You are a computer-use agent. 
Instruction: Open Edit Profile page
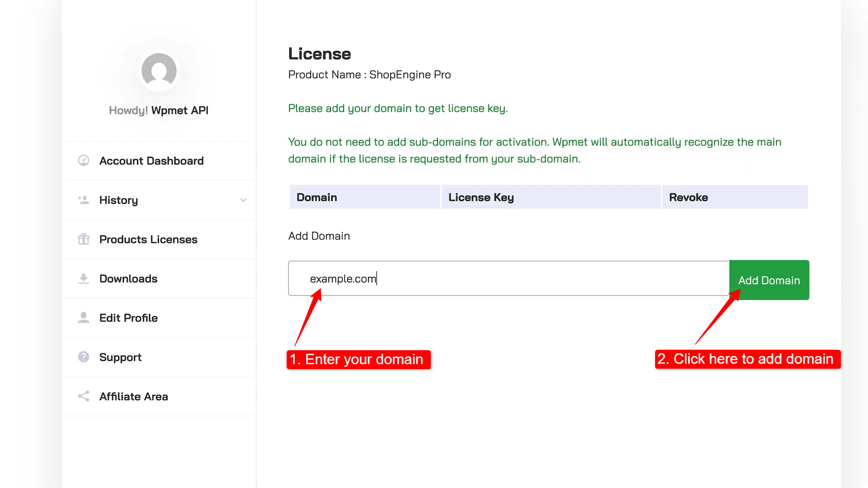pos(159,318)
